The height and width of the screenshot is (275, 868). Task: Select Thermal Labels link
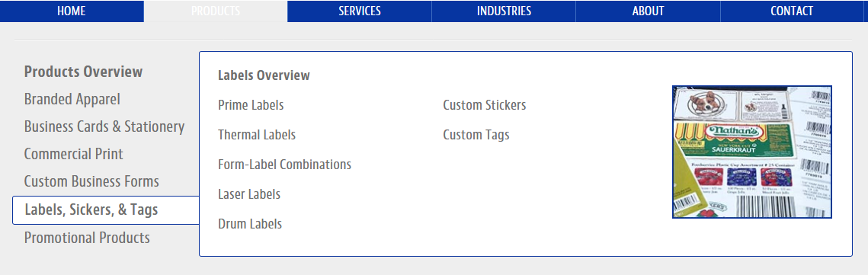tap(257, 135)
